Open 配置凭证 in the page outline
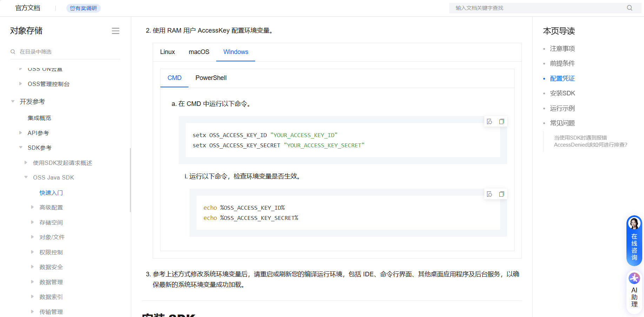The image size is (644, 317). click(562, 78)
